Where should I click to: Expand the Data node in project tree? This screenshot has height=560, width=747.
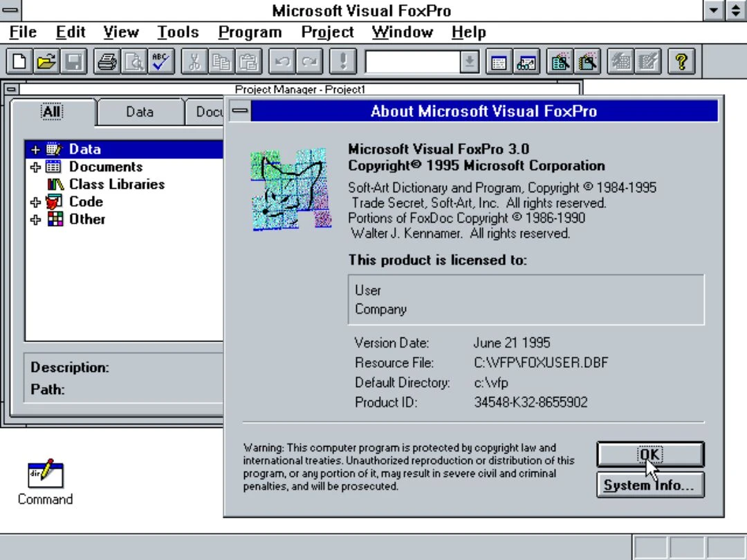(x=35, y=149)
